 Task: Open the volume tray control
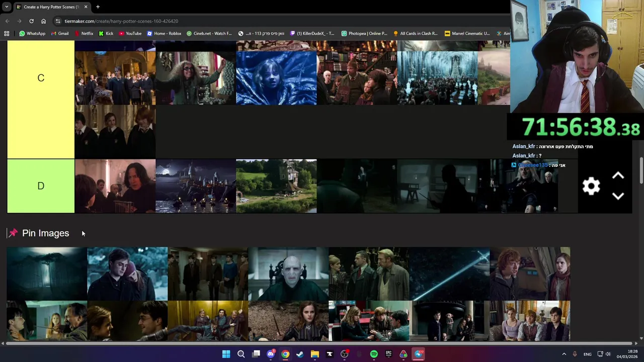tap(608, 354)
